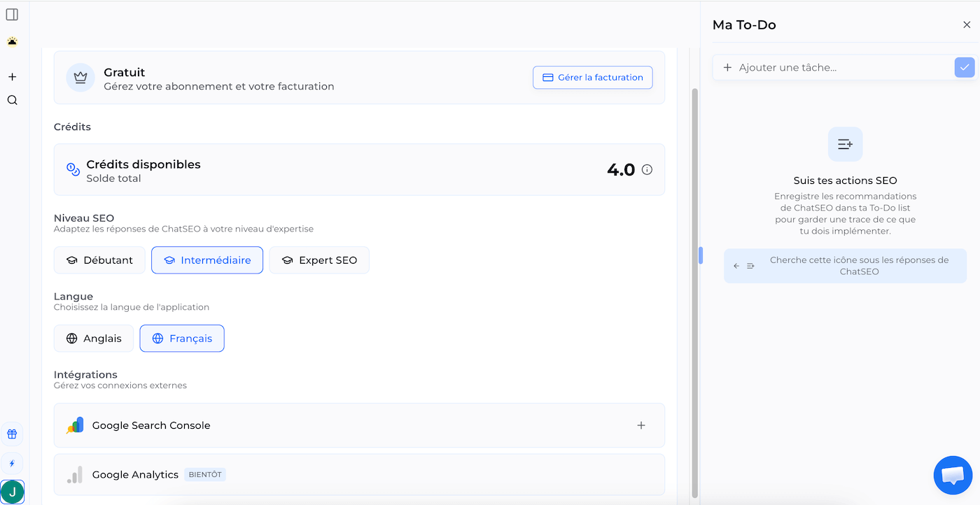The image size is (980, 505).
Task: Start a new chat with plus icon
Action: (12, 77)
